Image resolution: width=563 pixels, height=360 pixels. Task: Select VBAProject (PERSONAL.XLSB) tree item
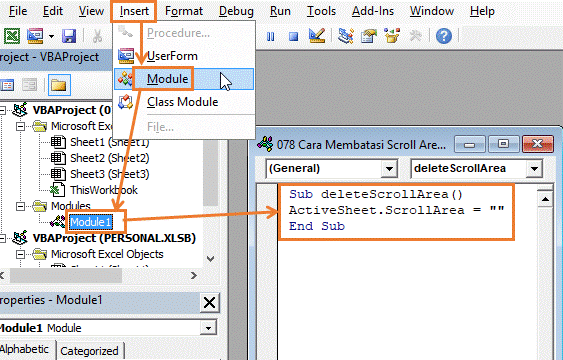114,238
